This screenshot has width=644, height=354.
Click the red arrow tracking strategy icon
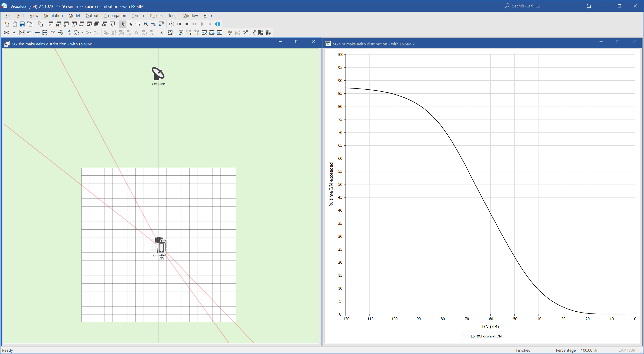(53, 33)
